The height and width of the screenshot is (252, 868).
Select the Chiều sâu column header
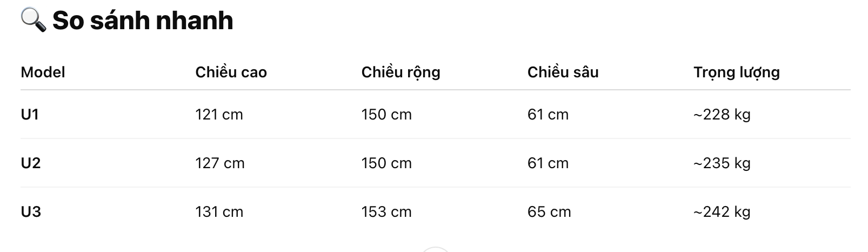click(x=563, y=72)
